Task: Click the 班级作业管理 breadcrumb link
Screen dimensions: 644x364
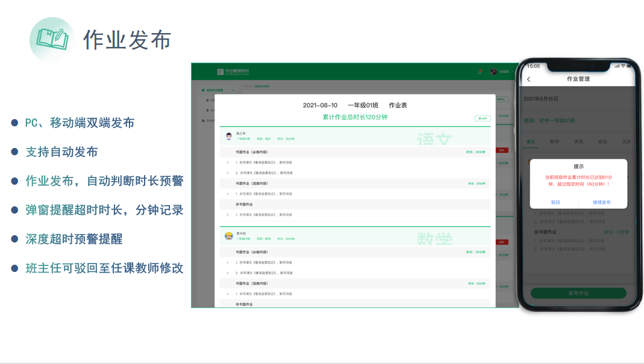Action: tap(261, 86)
